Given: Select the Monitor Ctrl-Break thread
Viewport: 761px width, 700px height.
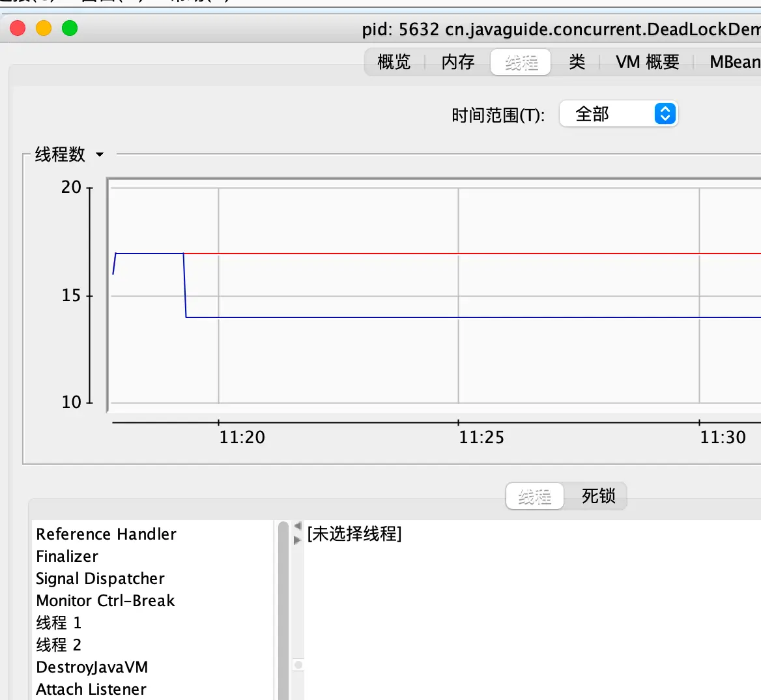Looking at the screenshot, I should click(x=106, y=601).
